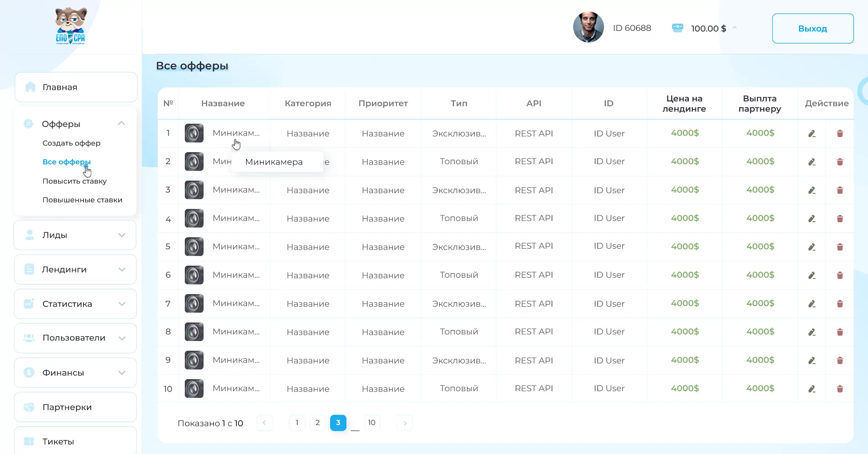868x454 pixels.
Task: Delete offer in row 2
Action: (x=840, y=162)
